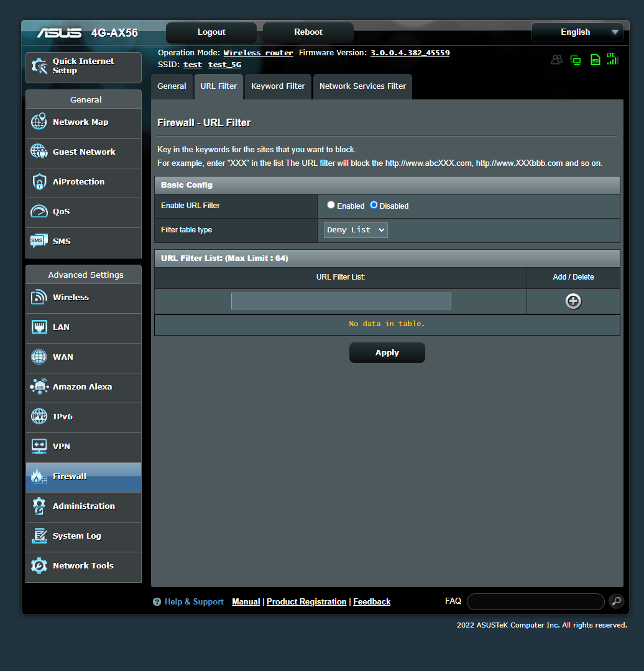Click the AiProtection shield icon

pos(39,181)
